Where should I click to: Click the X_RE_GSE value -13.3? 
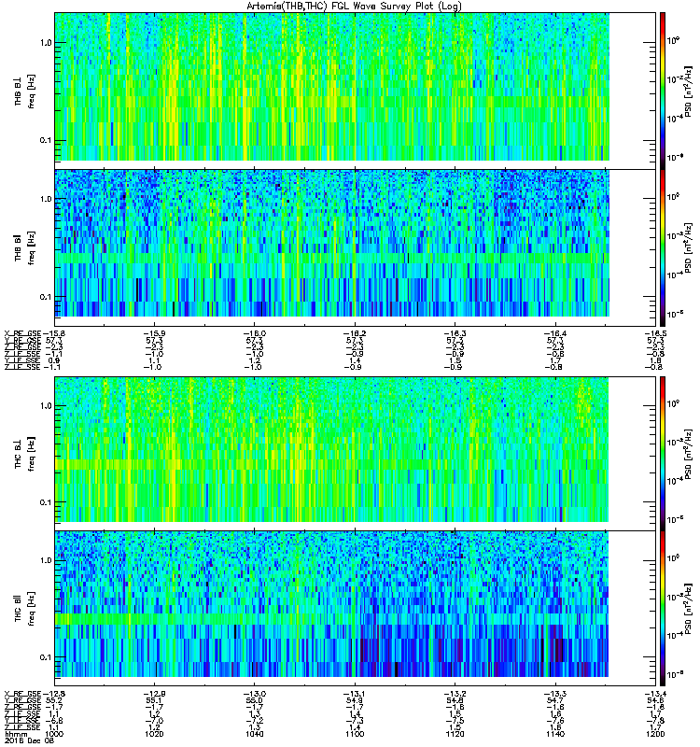(555, 694)
